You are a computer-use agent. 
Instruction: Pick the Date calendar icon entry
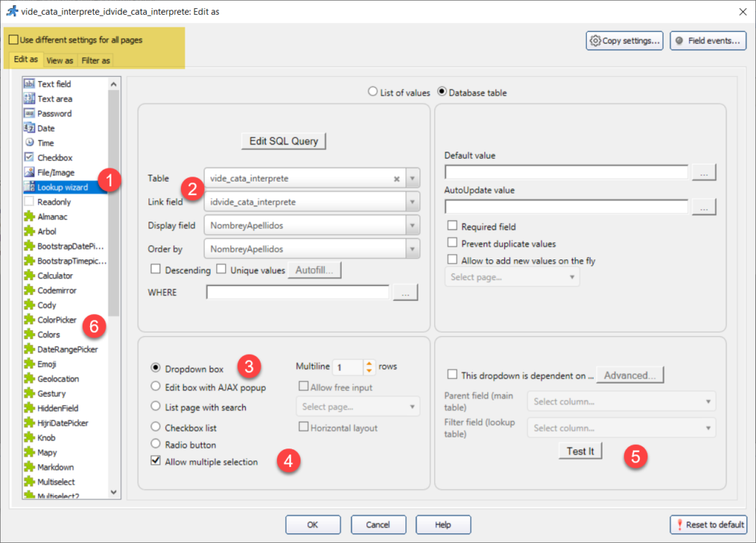(30, 129)
